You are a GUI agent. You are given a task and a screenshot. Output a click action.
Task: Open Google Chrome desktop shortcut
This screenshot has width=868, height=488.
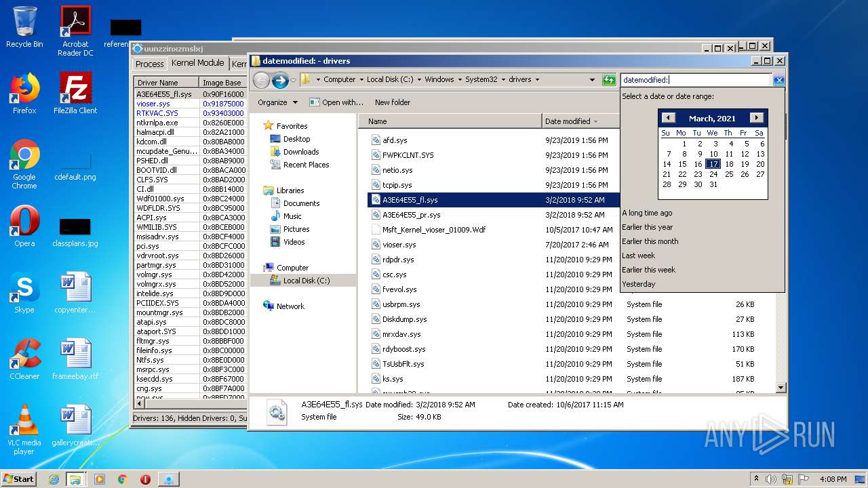(x=24, y=164)
